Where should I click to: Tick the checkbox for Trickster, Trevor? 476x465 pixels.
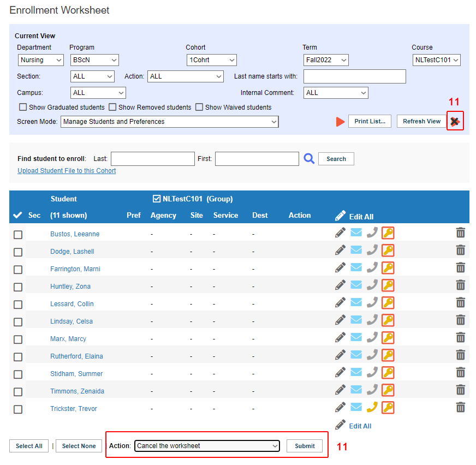18,409
